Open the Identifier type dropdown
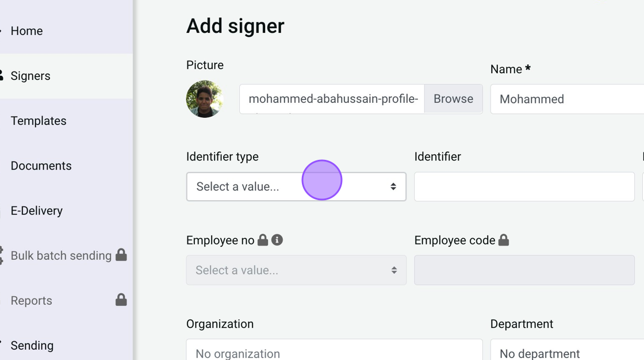Image resolution: width=644 pixels, height=360 pixels. point(296,186)
